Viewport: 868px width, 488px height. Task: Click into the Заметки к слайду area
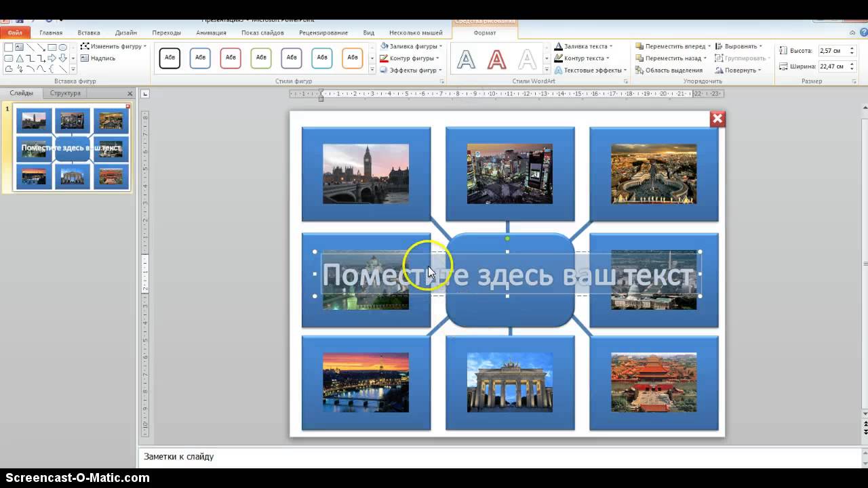coord(271,457)
